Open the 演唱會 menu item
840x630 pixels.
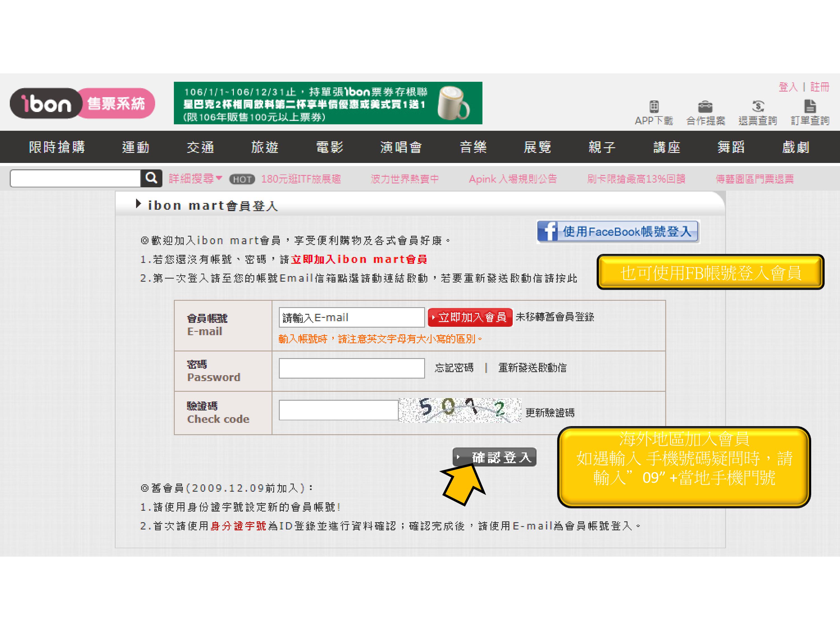401,147
